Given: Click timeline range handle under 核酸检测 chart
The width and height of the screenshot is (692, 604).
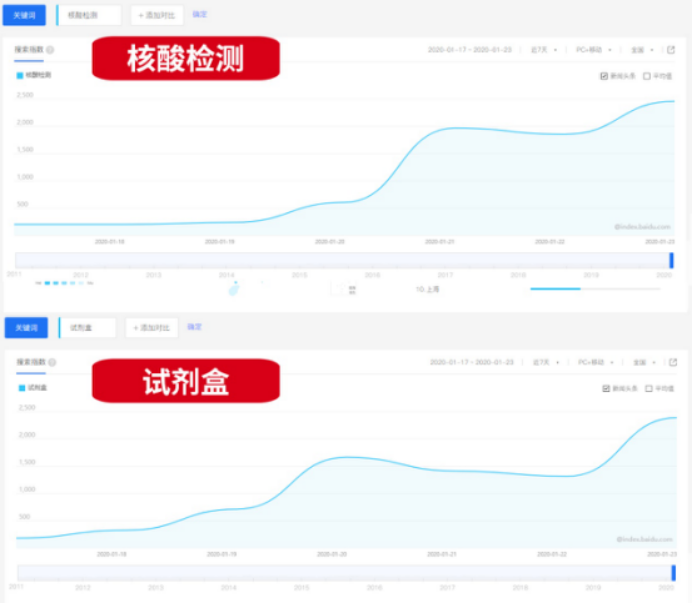Looking at the screenshot, I should click(671, 260).
